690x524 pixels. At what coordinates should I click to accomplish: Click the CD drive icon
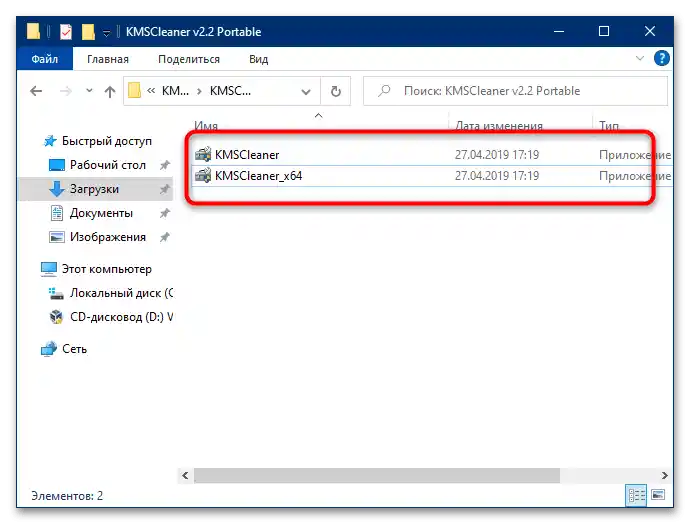tap(56, 317)
